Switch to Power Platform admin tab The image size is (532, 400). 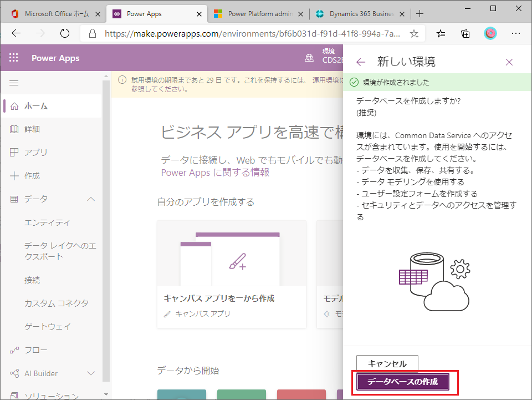click(258, 14)
